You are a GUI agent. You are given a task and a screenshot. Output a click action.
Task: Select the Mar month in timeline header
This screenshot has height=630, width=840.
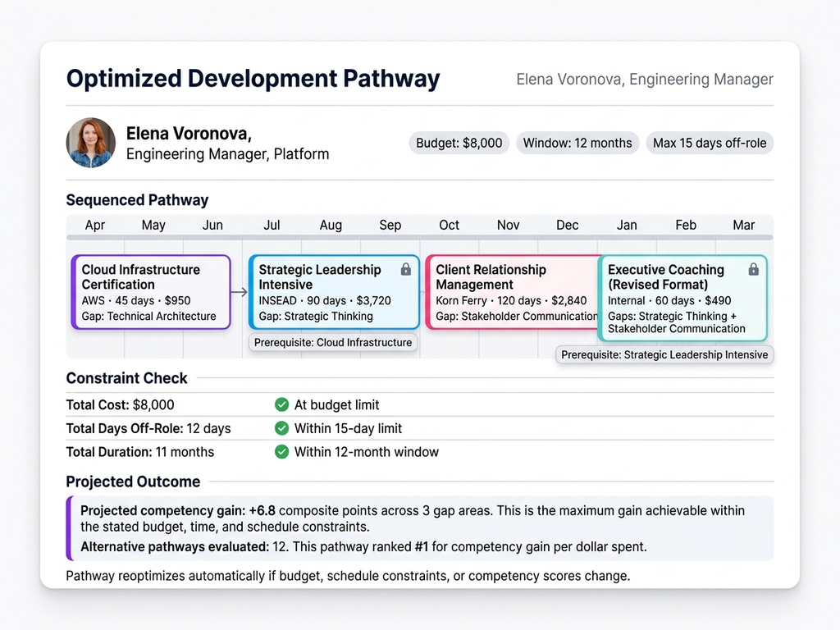click(743, 225)
